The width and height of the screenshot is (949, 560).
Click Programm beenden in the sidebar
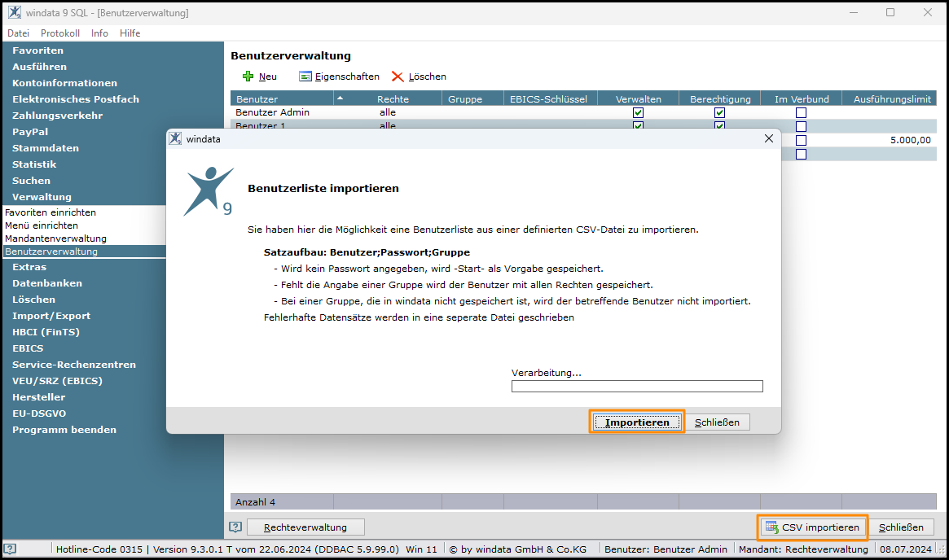pyautogui.click(x=64, y=430)
